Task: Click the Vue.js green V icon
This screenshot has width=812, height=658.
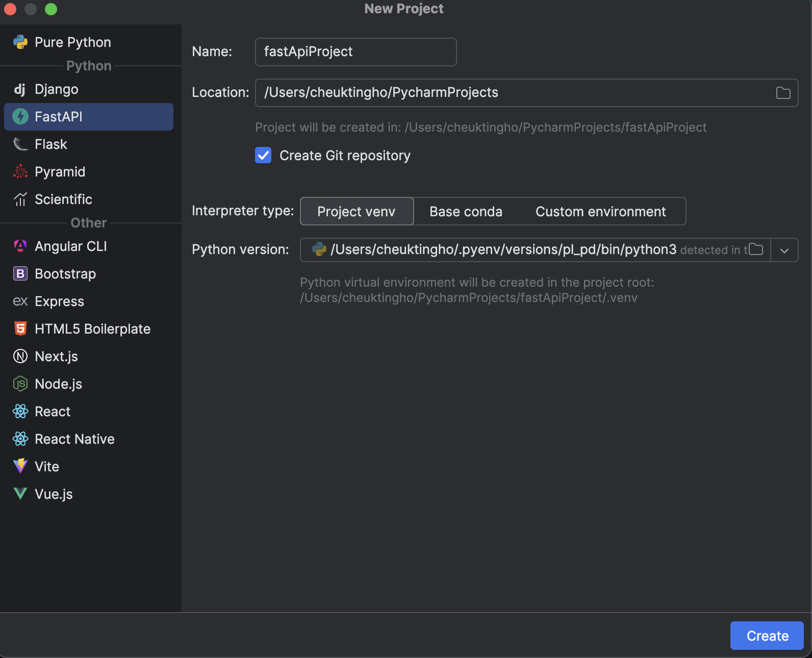Action: point(20,494)
